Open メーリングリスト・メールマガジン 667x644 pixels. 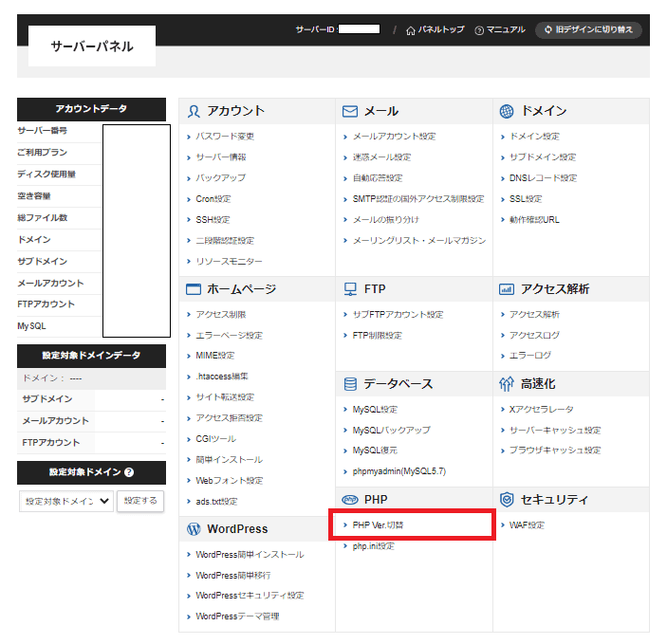(419, 241)
